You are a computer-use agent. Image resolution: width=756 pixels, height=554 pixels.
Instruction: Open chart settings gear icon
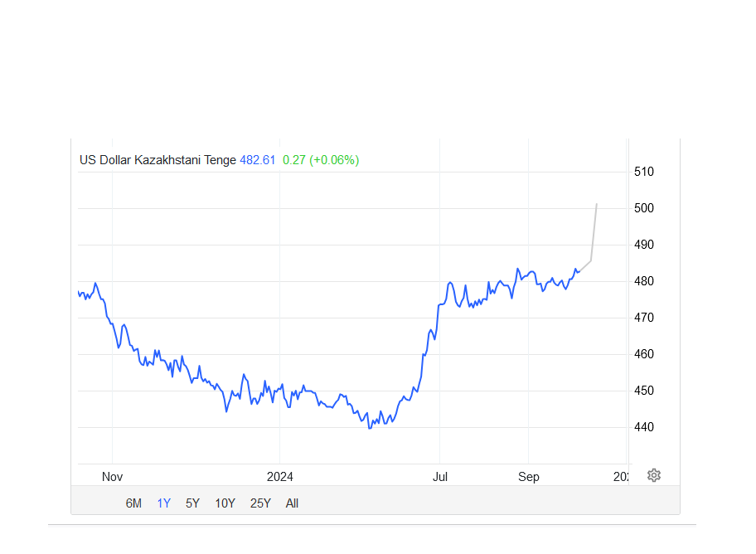click(x=653, y=475)
